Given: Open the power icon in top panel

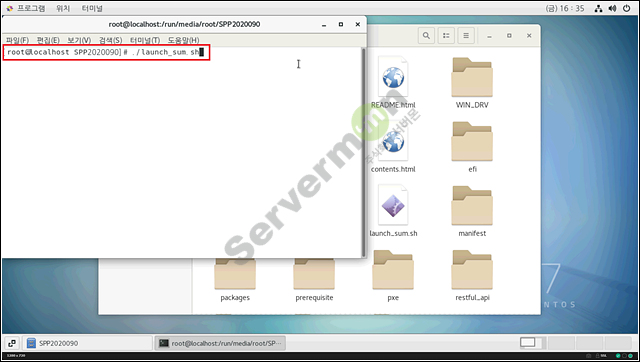Looking at the screenshot, I should (x=627, y=8).
